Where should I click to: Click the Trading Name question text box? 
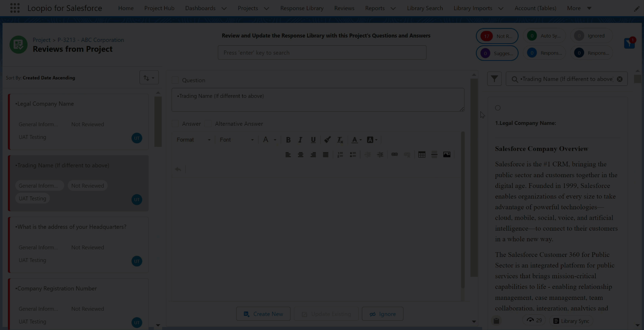(318, 100)
